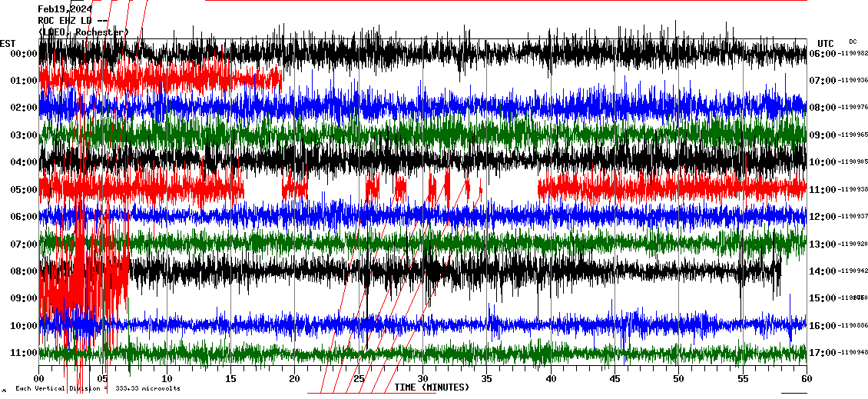Click the 25 minute tick label
The image size is (868, 399).
pos(359,379)
